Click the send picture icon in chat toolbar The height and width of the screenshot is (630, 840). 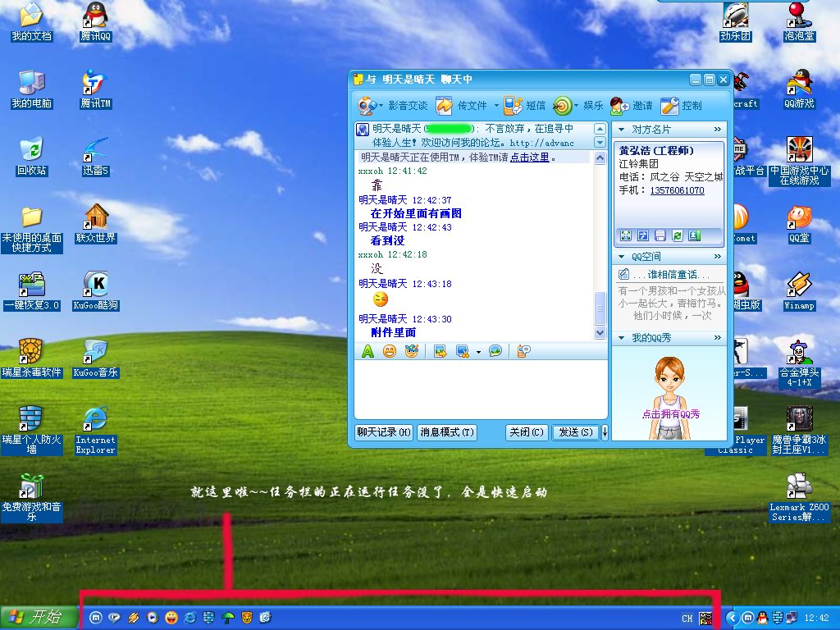[x=441, y=351]
